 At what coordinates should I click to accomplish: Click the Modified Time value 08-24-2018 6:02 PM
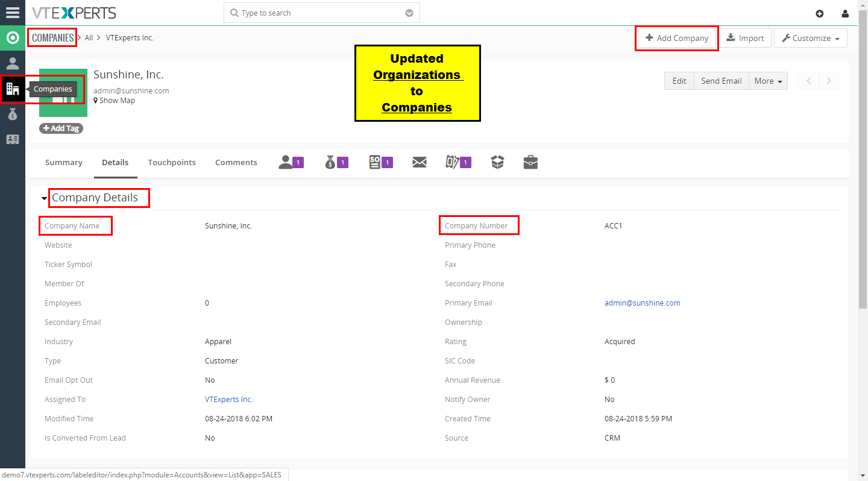pyautogui.click(x=239, y=419)
